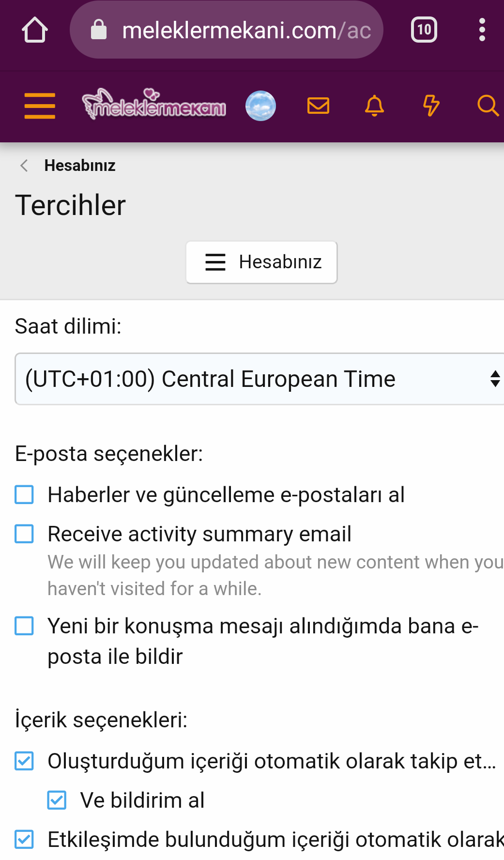
Task: Open the browser three-dot menu
Action: pyautogui.click(x=482, y=30)
